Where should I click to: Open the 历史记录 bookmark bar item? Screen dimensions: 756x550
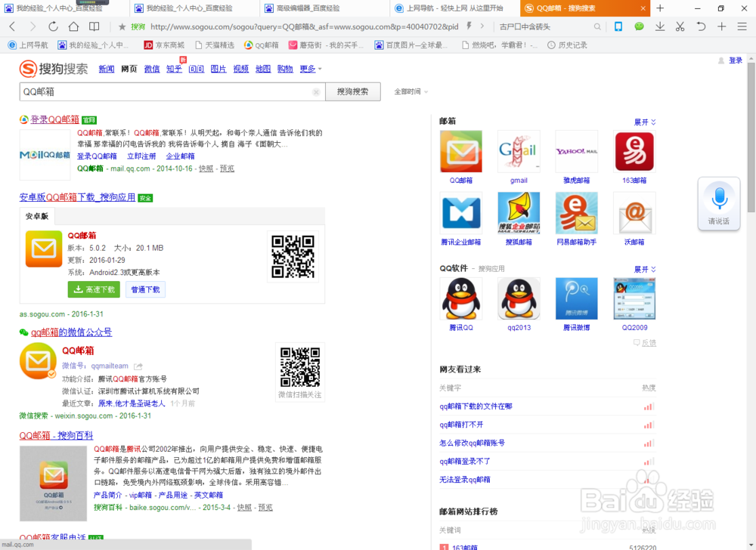(568, 45)
